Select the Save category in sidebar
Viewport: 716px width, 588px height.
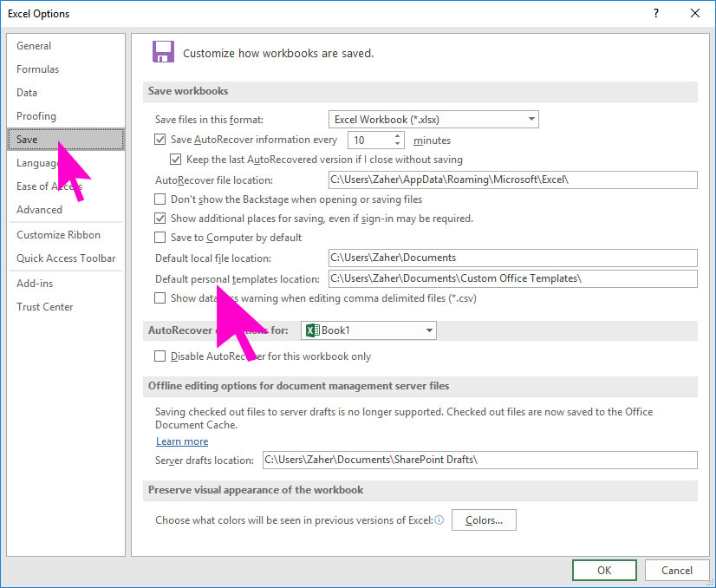(x=66, y=140)
